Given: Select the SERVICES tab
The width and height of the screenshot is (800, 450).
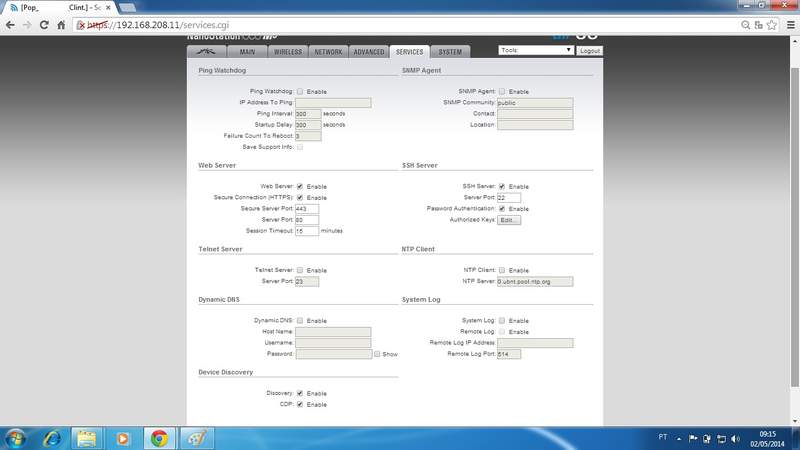Looking at the screenshot, I should click(x=409, y=52).
